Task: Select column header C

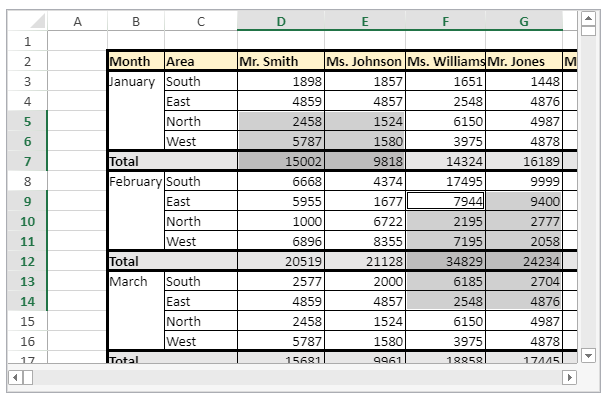Action: 201,21
